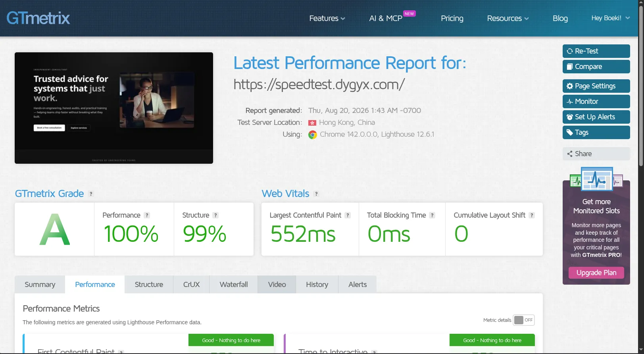The width and height of the screenshot is (644, 354).
Task: Click the Monitor pulse icon
Action: [x=570, y=101]
